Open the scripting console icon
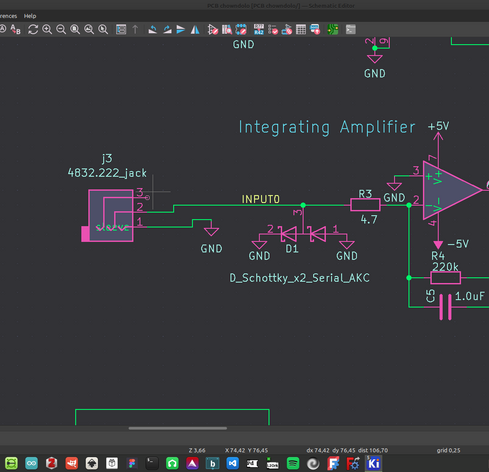489x472 pixels. point(350,29)
